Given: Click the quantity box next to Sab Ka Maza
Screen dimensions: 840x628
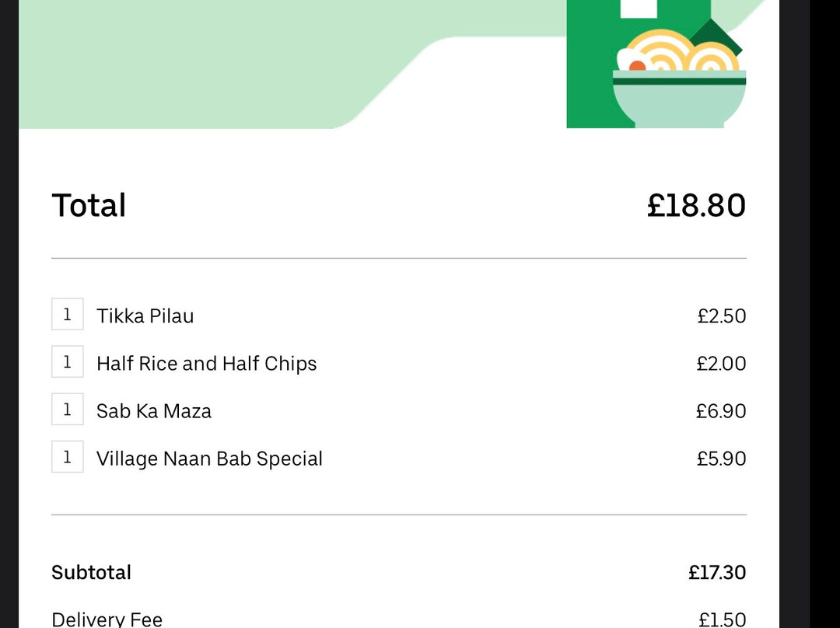Looking at the screenshot, I should click(x=68, y=410).
